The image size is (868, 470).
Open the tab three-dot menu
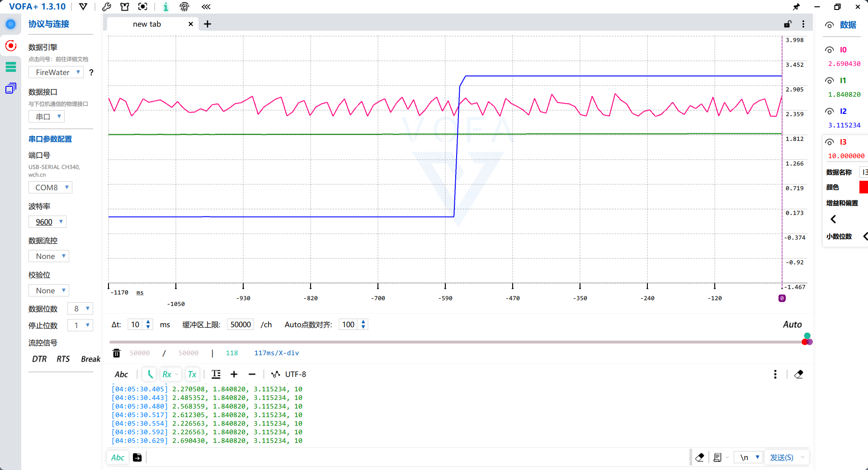pyautogui.click(x=803, y=24)
